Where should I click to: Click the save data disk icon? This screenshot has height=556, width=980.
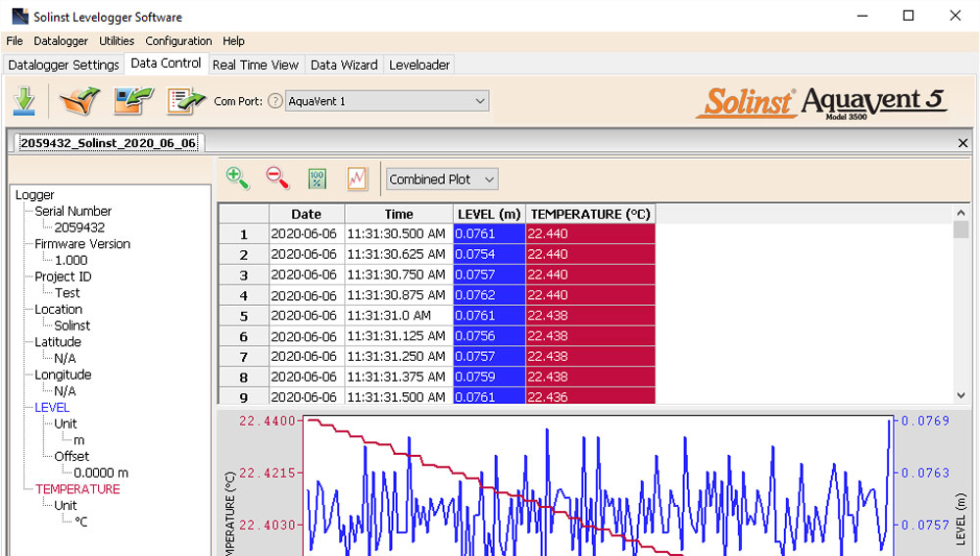(x=130, y=101)
